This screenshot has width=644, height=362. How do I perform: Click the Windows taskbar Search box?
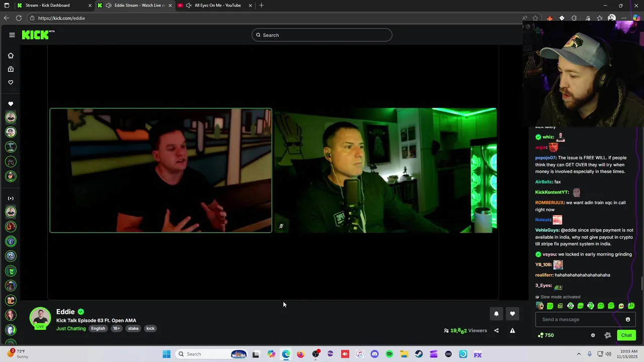pos(212,354)
